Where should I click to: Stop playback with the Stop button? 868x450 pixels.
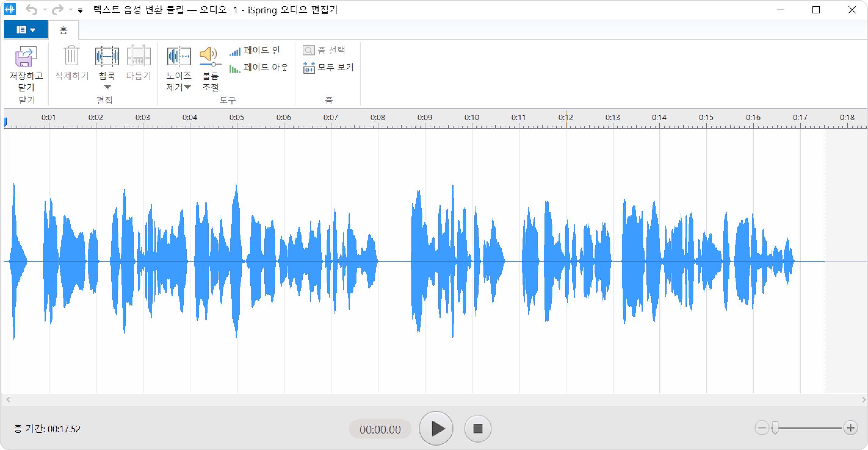tap(477, 428)
